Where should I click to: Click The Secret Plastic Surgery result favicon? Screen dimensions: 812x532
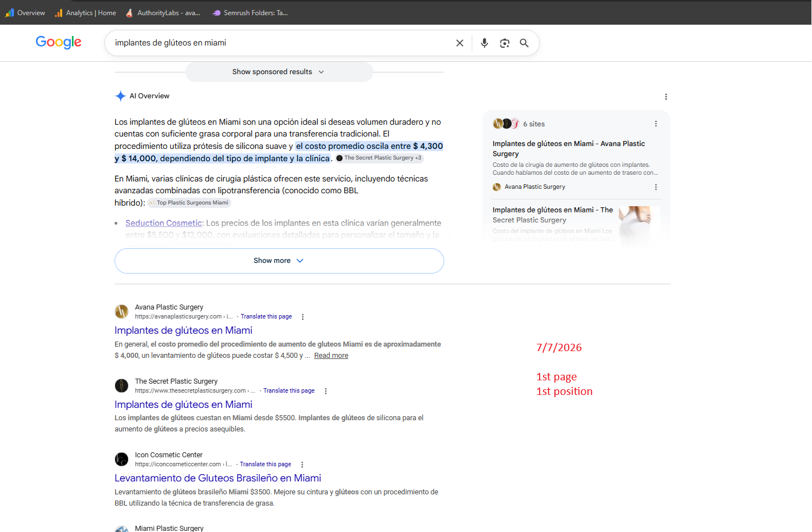(x=121, y=385)
